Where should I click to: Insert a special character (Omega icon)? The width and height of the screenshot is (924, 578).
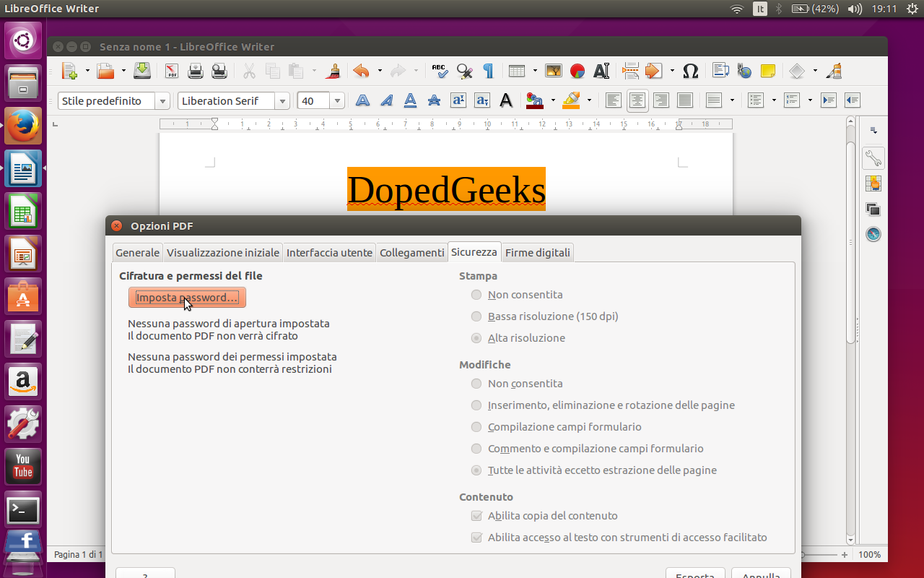pyautogui.click(x=691, y=71)
